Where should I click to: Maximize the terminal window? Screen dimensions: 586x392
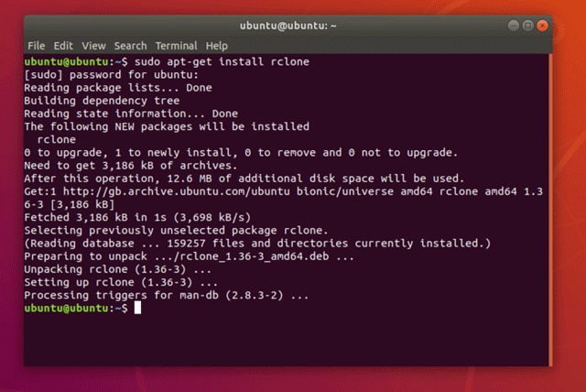click(x=522, y=26)
